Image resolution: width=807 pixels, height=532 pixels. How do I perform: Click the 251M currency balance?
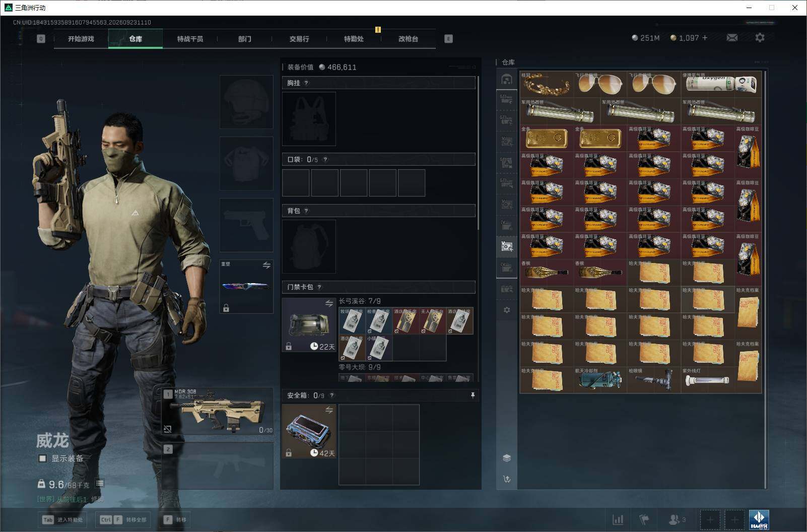click(x=646, y=38)
